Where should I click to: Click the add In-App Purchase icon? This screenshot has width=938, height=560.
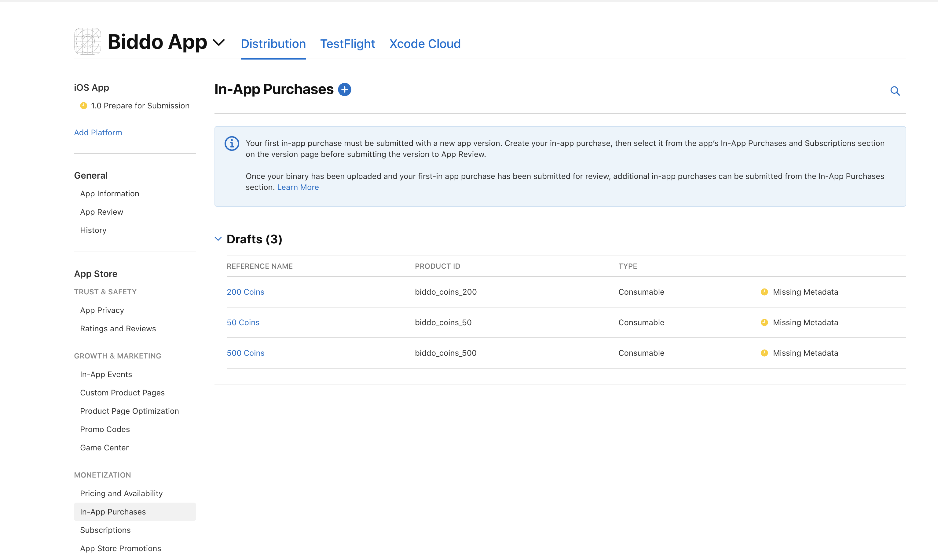[x=344, y=88]
